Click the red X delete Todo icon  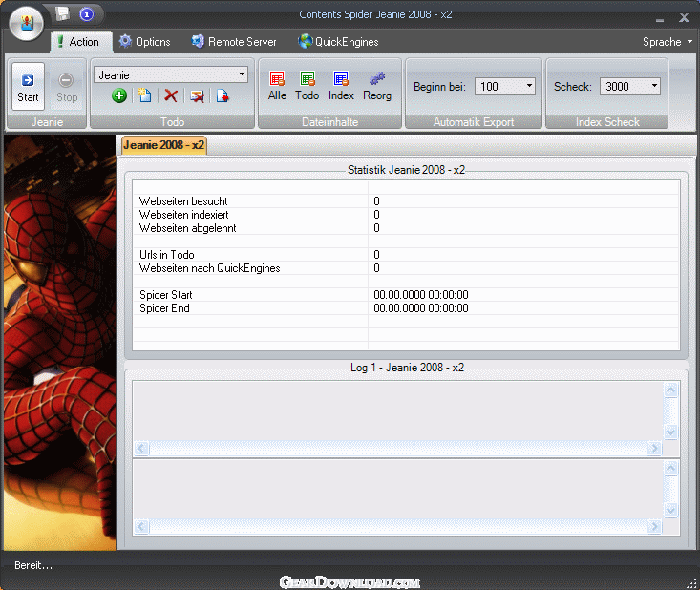coord(171,95)
